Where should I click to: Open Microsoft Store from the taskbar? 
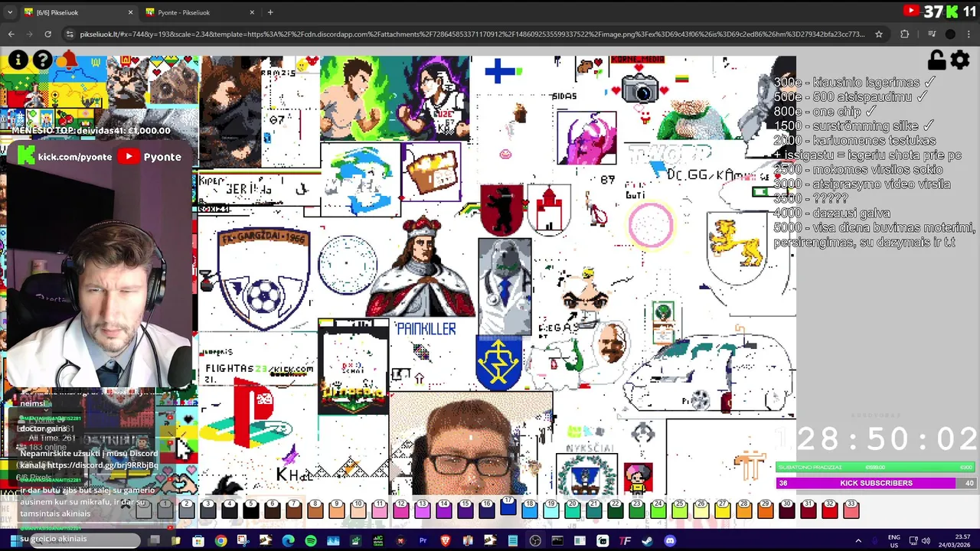(x=198, y=541)
